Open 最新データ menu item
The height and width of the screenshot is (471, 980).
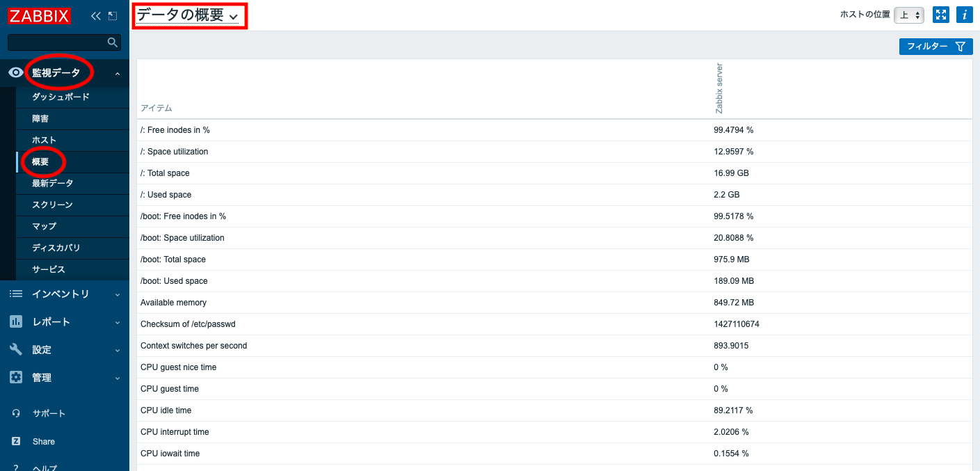tap(52, 183)
